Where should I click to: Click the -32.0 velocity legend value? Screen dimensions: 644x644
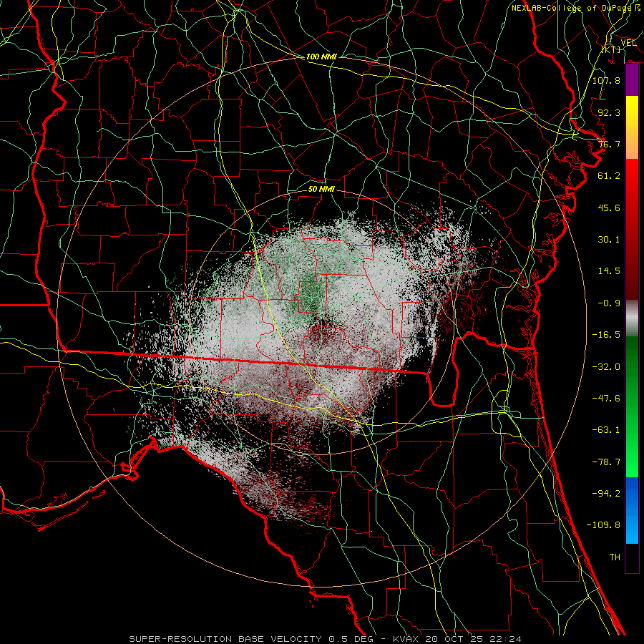[x=606, y=367]
